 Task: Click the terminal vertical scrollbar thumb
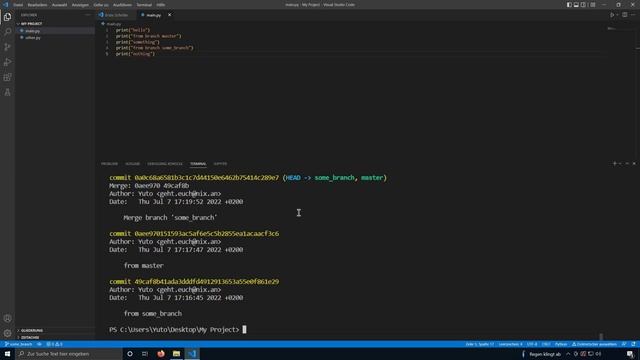point(601,336)
